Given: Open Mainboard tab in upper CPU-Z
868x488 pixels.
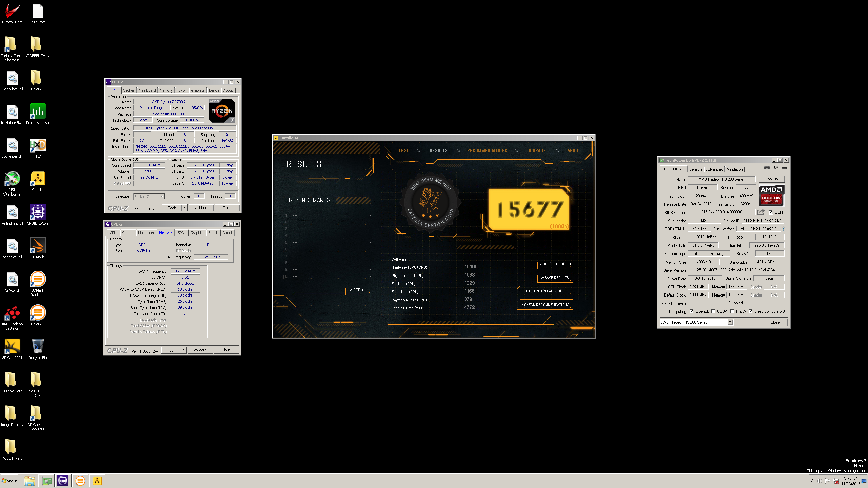Looking at the screenshot, I should coord(147,90).
